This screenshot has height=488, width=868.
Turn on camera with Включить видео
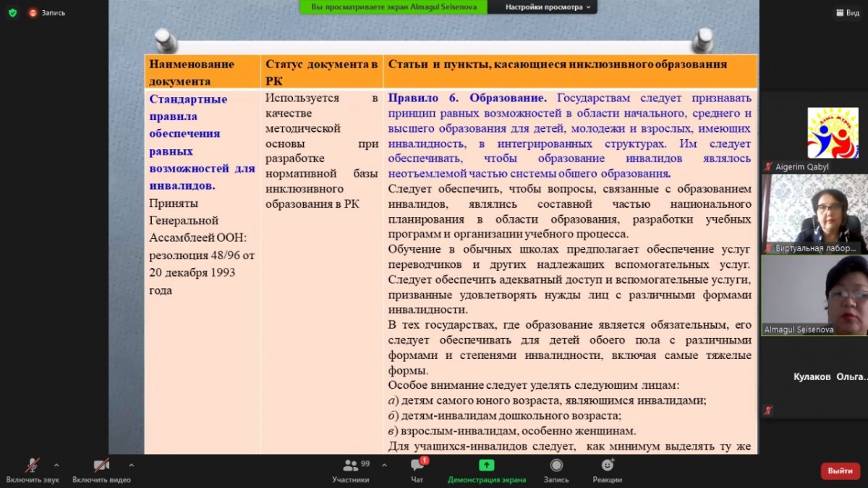(x=101, y=470)
